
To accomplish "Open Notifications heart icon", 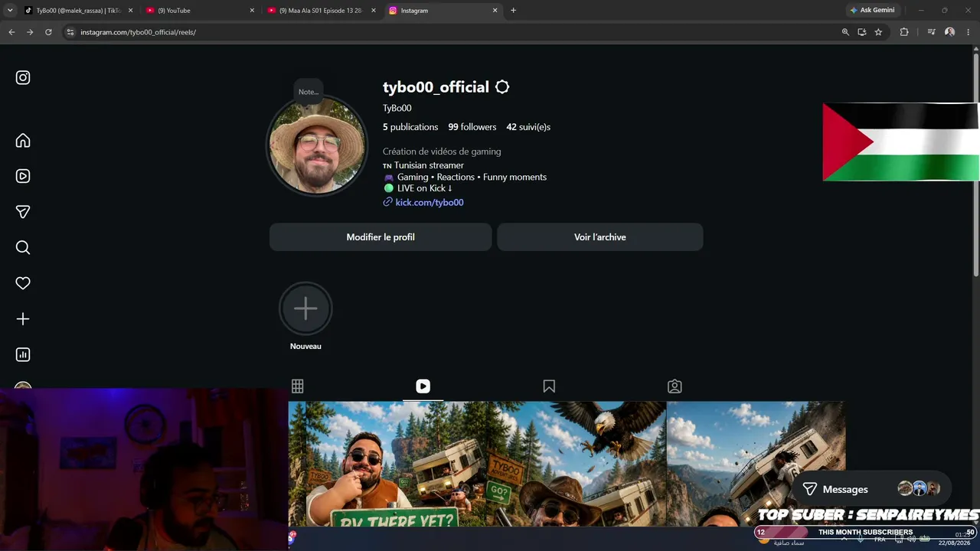I will click(23, 283).
